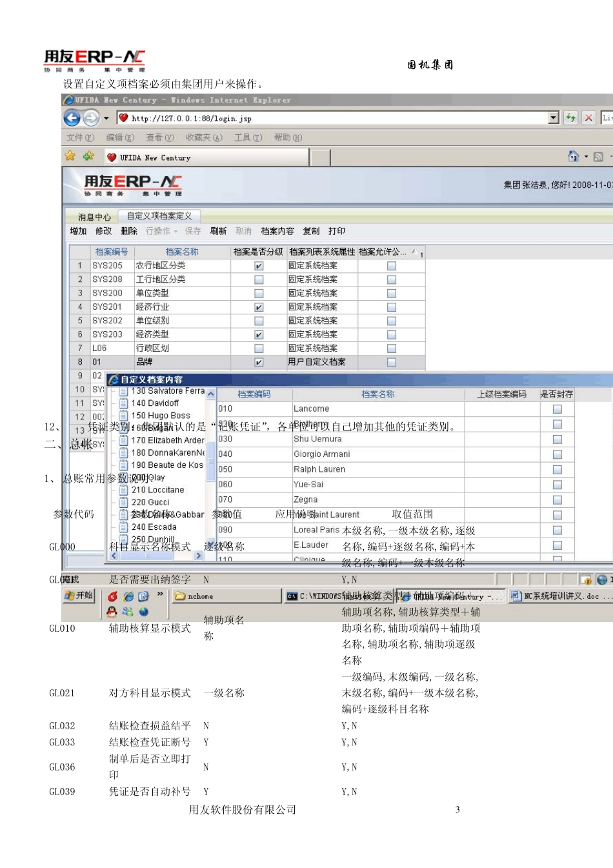Screen dimensions: 613x868
Task: Open the recent pages dropdown beside Forward
Action: tap(106, 118)
